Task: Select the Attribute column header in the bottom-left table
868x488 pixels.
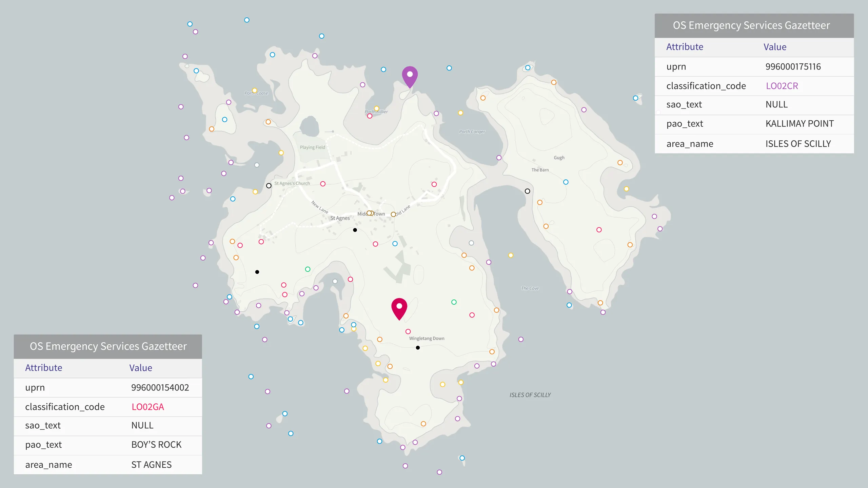Action: pos(43,368)
